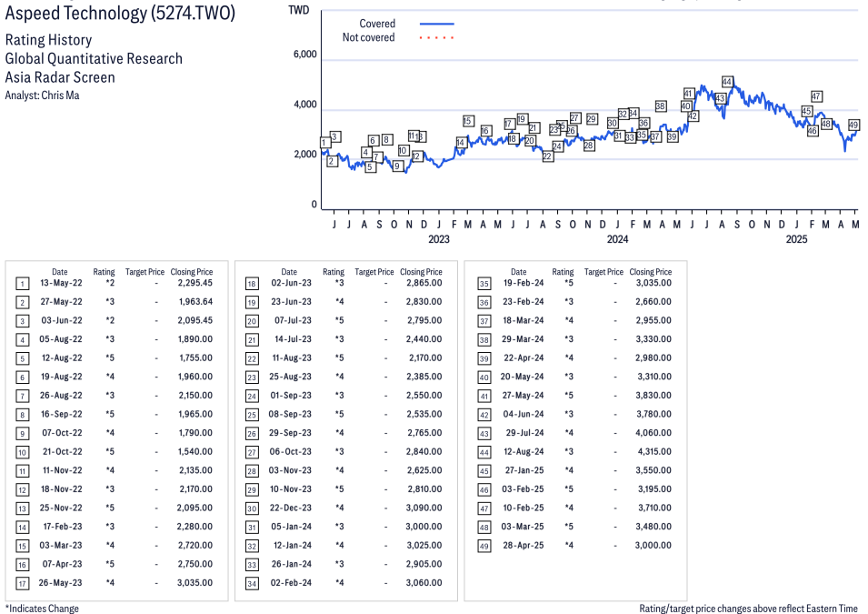Click chart marker 9 on the price chart
The width and height of the screenshot is (868, 614).
pyautogui.click(x=397, y=166)
